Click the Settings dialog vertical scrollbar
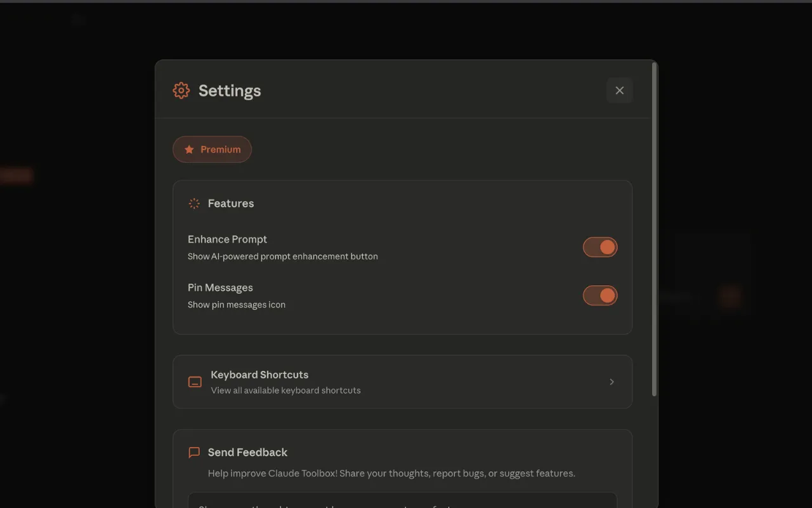The width and height of the screenshot is (812, 508). (654, 229)
